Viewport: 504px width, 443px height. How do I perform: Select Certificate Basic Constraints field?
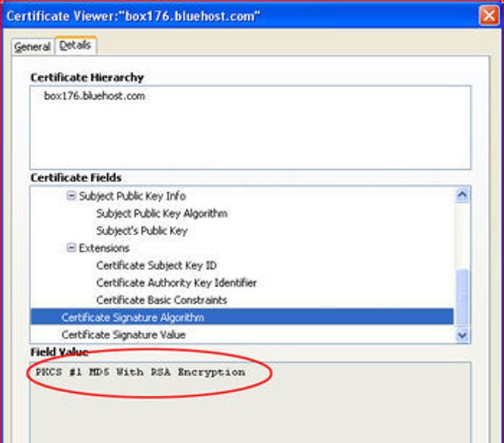tap(162, 300)
